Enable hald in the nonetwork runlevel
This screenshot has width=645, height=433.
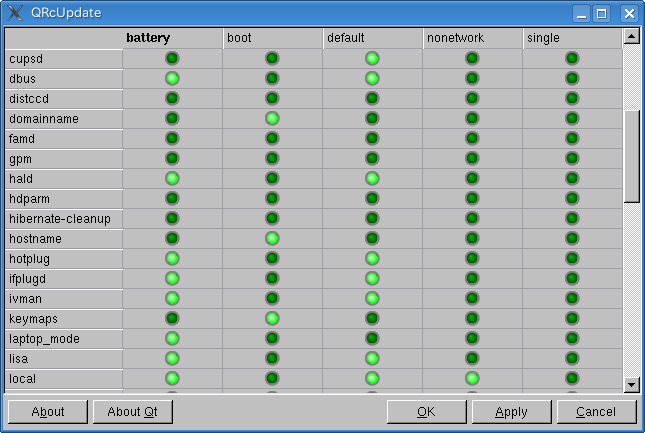click(x=472, y=179)
